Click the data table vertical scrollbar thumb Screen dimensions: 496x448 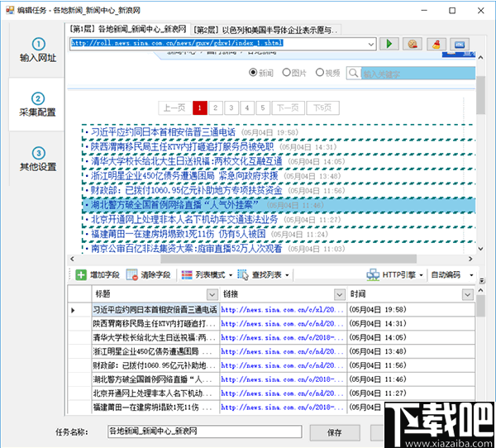click(480, 306)
